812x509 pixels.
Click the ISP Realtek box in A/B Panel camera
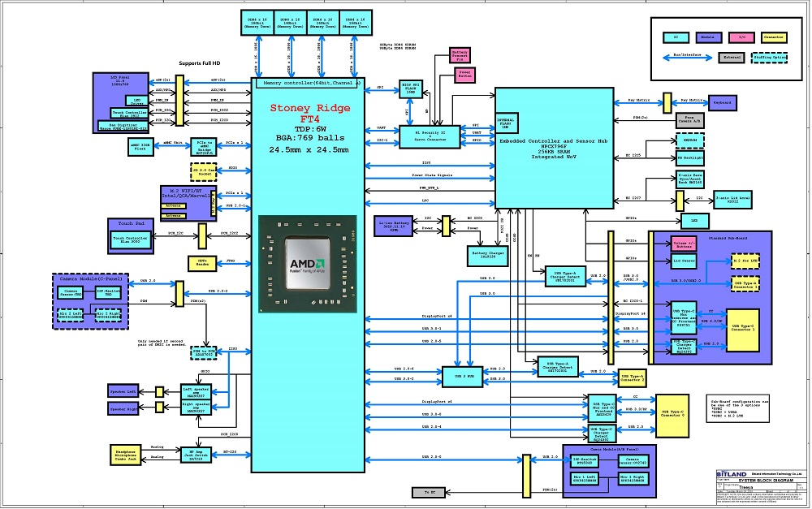585,459
